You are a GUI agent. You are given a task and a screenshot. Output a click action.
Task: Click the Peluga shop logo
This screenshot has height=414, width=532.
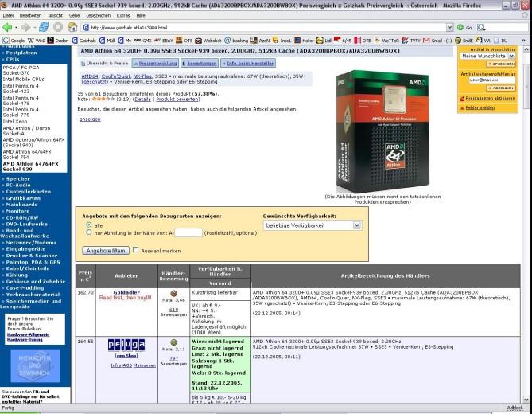[126, 345]
